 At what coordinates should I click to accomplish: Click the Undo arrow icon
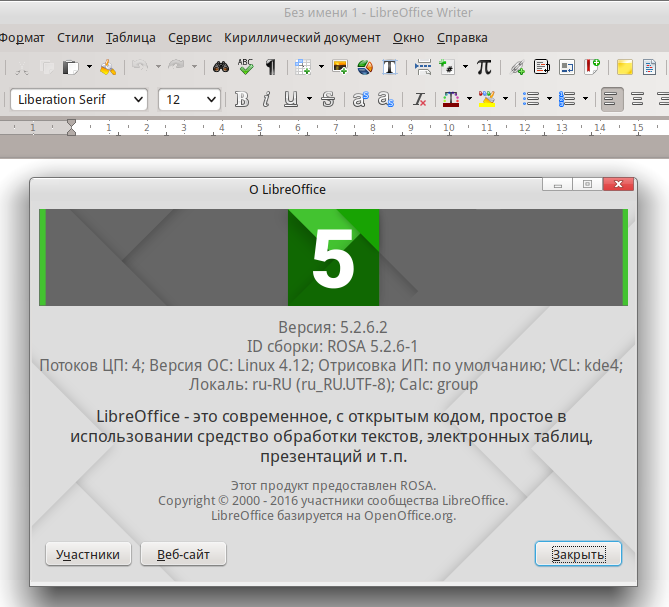(140, 66)
